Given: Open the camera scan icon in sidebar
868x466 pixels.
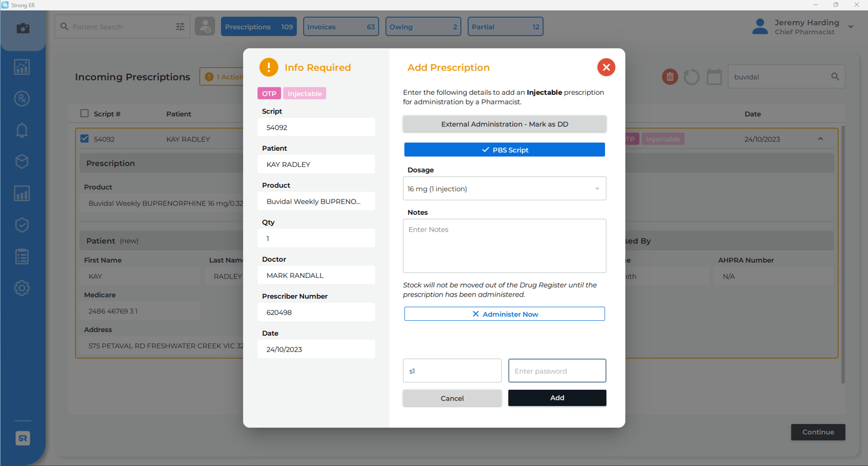Looking at the screenshot, I should click(x=23, y=28).
